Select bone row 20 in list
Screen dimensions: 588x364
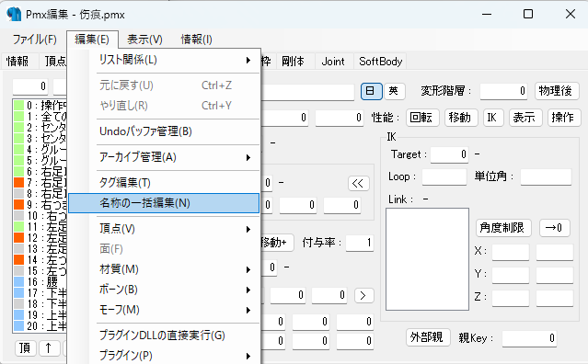point(40,325)
